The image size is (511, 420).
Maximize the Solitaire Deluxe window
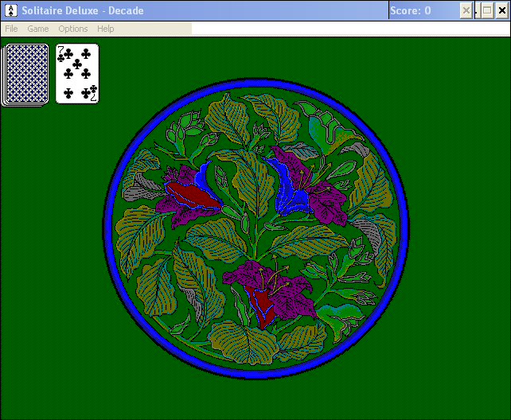tap(486, 10)
